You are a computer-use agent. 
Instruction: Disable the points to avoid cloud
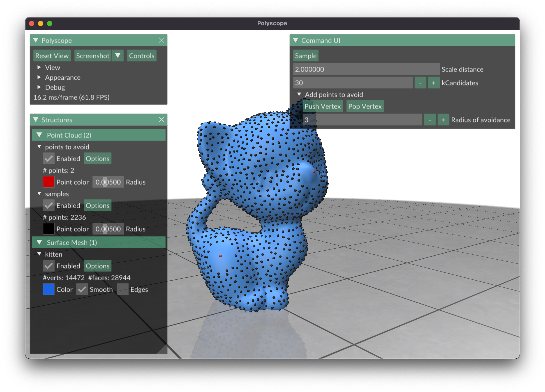pos(49,159)
